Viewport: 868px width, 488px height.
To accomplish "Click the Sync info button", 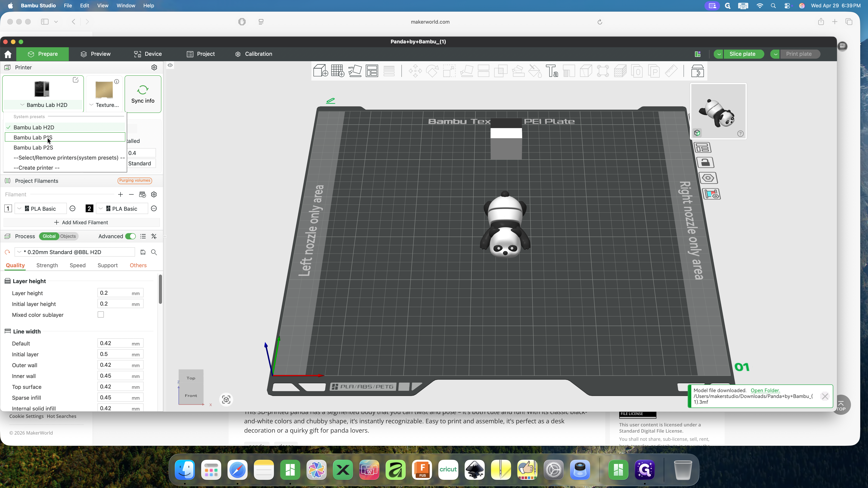I will 143,94.
